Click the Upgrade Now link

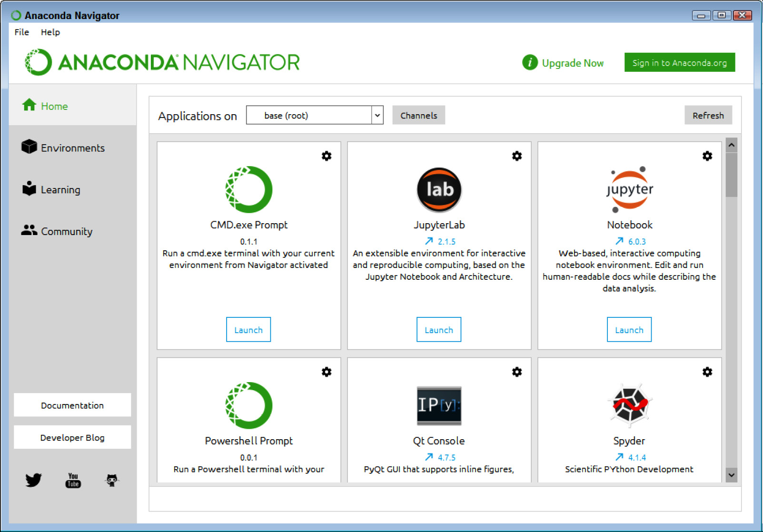(573, 63)
